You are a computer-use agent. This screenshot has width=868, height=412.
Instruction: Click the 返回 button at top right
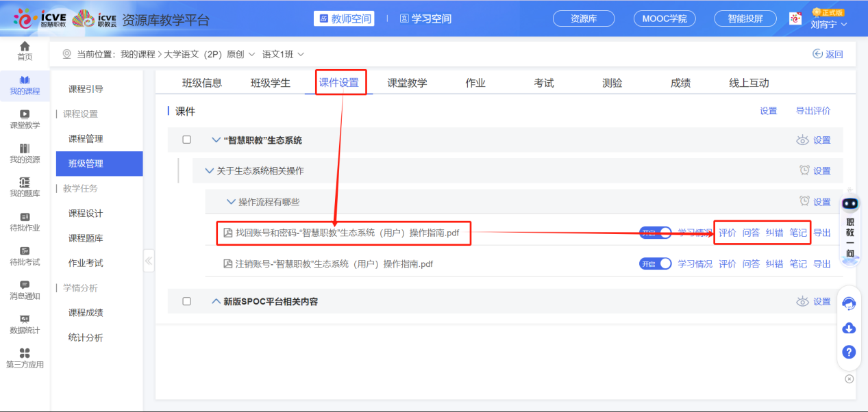[x=827, y=53]
